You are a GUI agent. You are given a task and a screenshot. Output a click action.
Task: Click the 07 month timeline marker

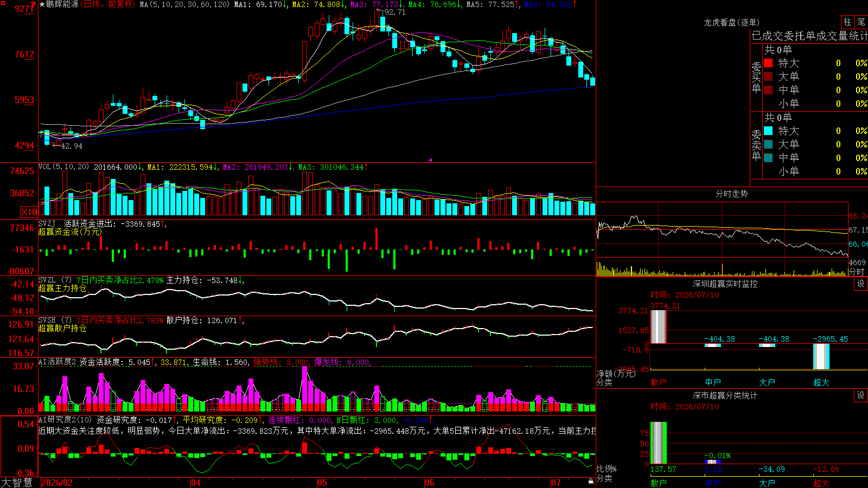point(556,483)
